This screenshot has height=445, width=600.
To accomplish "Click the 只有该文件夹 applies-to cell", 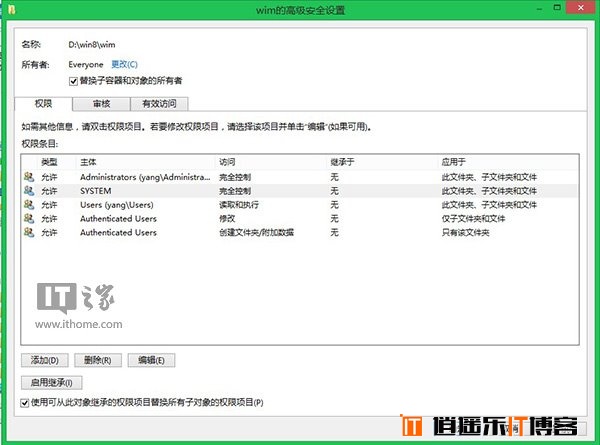I will [465, 232].
